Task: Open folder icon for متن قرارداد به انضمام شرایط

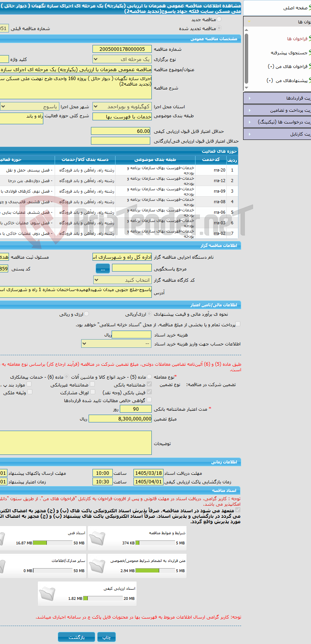Action: [97, 566]
